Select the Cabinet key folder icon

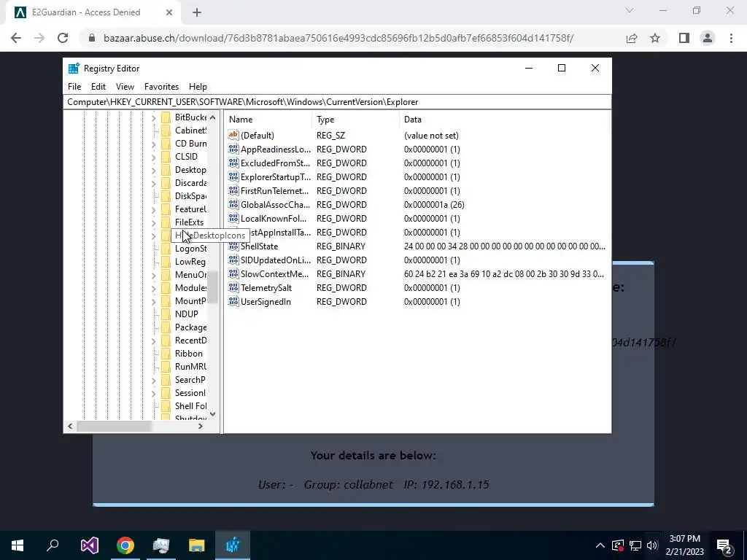pyautogui.click(x=166, y=131)
